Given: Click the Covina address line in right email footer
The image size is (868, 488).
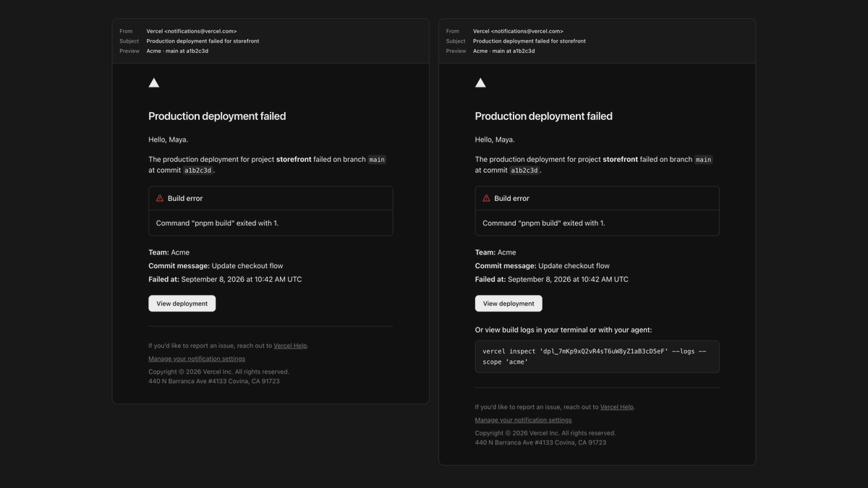Looking at the screenshot, I should 540,442.
